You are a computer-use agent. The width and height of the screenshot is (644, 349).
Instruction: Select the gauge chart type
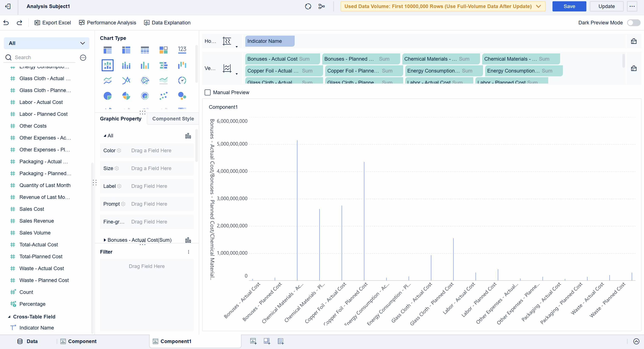[182, 80]
